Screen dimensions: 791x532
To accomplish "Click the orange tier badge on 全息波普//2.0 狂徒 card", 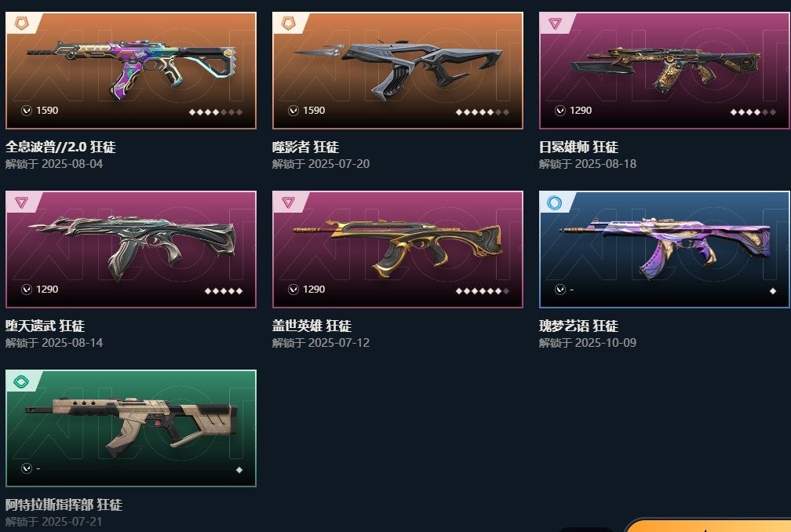I will (x=22, y=24).
